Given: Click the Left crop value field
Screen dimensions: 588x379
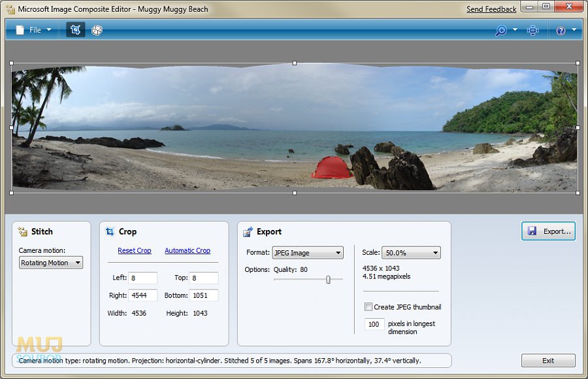Looking at the screenshot, I should tap(142, 278).
